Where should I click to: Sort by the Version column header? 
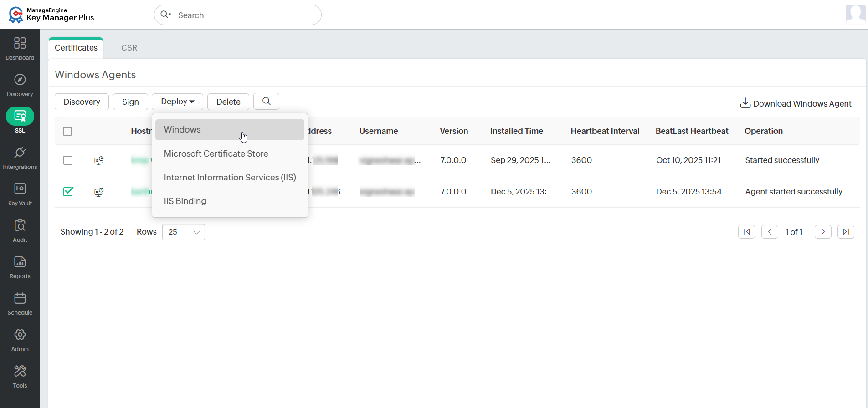point(454,131)
